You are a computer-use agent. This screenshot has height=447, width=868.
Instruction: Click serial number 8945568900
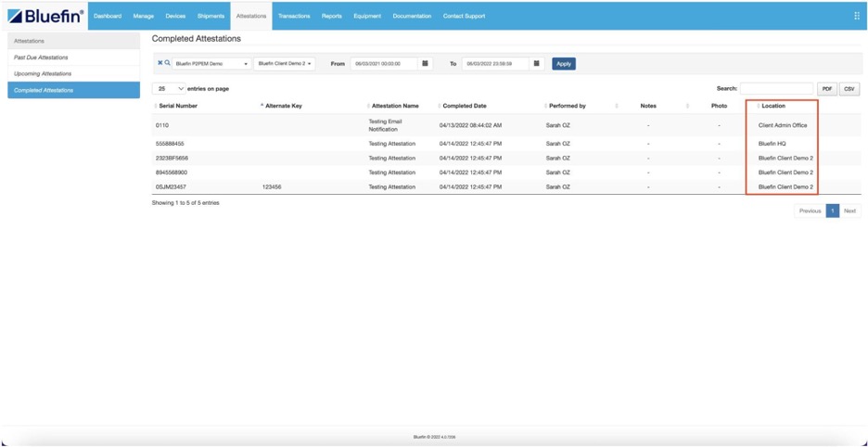172,172
